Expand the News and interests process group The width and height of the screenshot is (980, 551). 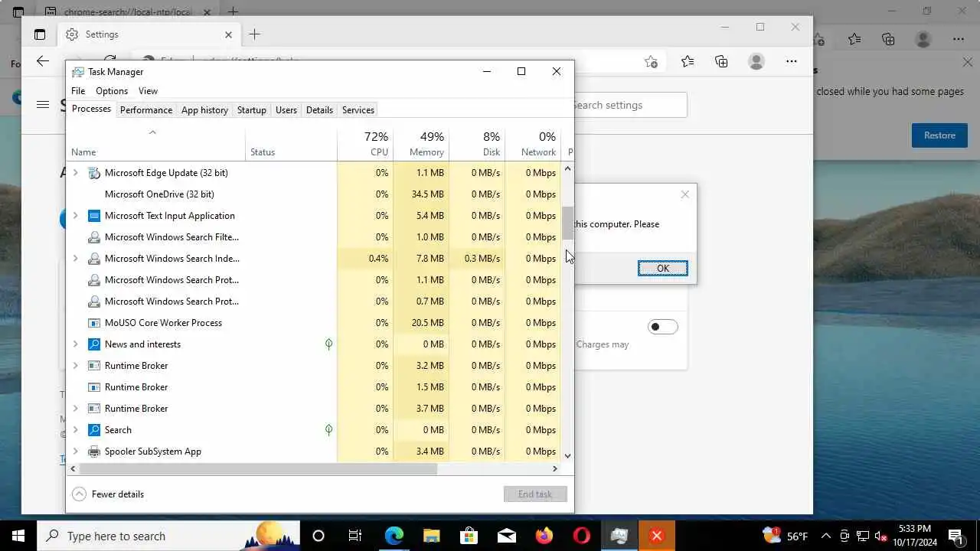coord(75,344)
